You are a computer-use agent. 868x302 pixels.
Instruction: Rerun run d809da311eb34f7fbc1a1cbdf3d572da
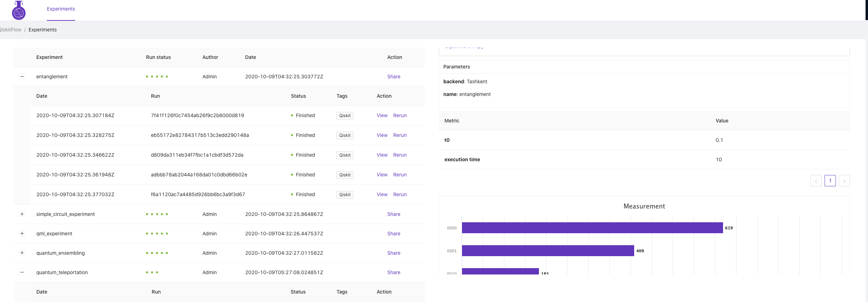coord(400,155)
